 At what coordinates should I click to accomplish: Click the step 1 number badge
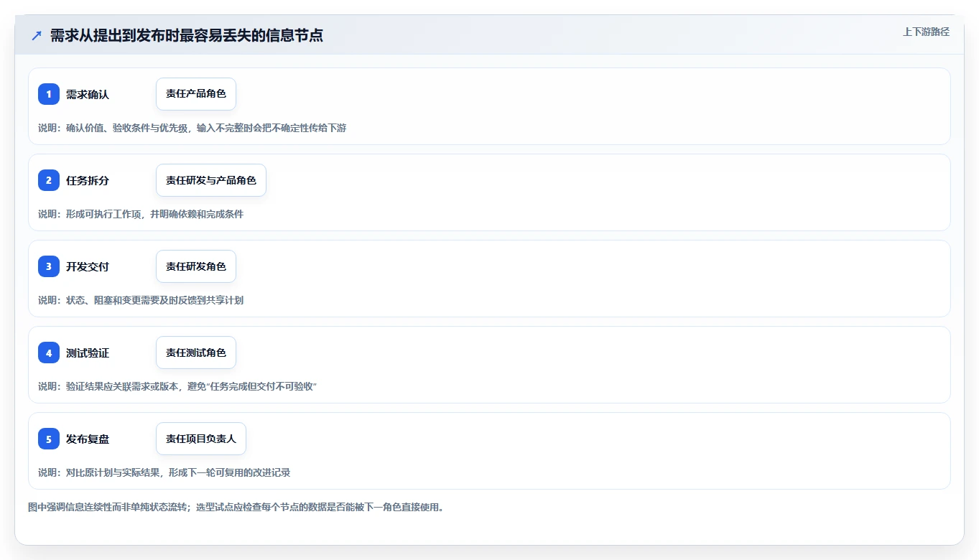point(49,94)
